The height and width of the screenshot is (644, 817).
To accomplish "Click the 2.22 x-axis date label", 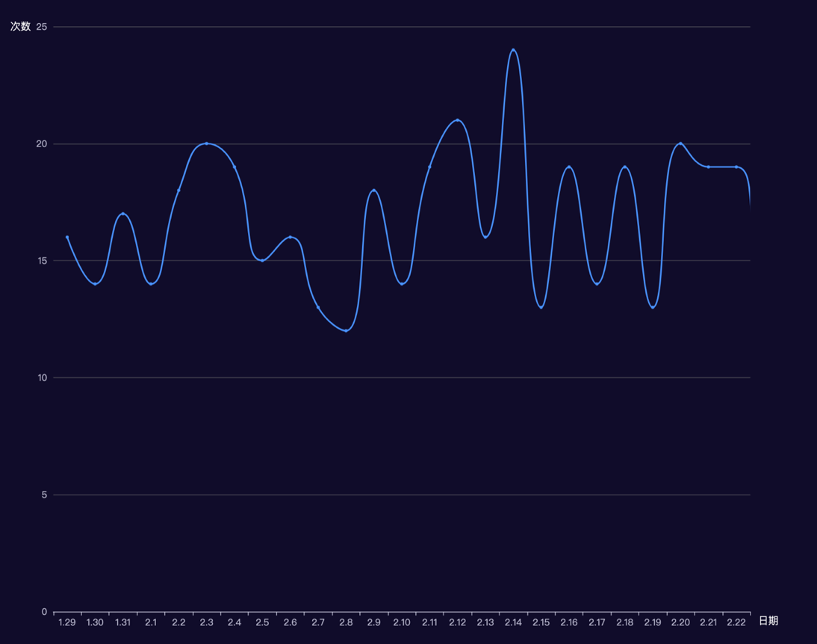I will tap(736, 622).
